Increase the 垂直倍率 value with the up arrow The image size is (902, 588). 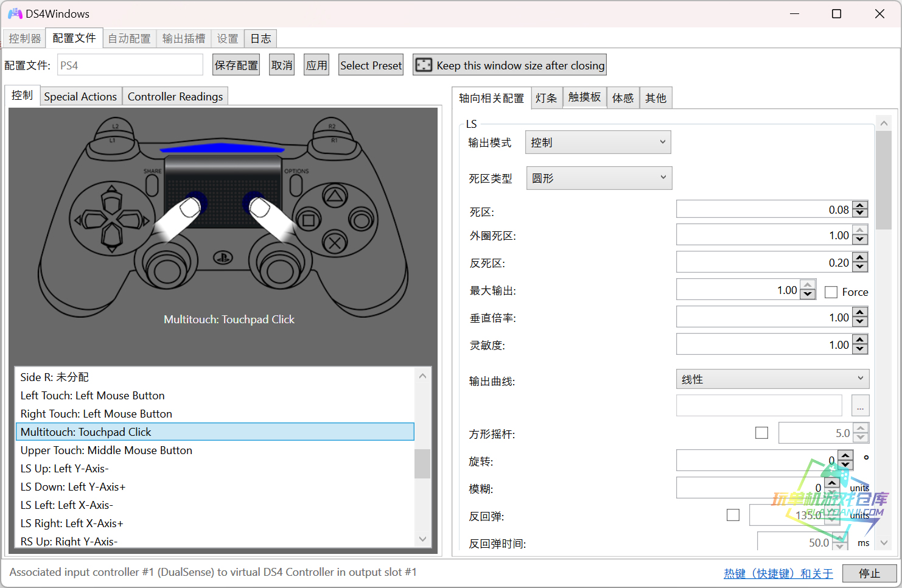pos(860,312)
